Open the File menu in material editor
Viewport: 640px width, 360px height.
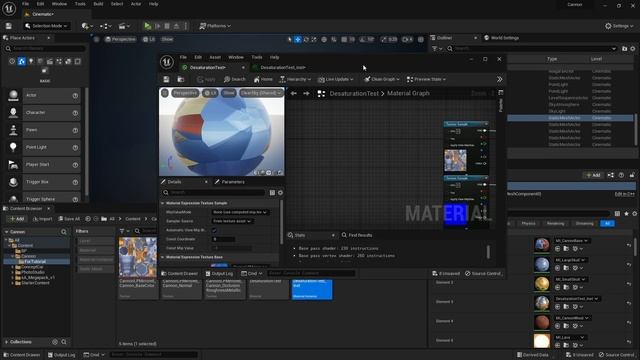(x=183, y=57)
